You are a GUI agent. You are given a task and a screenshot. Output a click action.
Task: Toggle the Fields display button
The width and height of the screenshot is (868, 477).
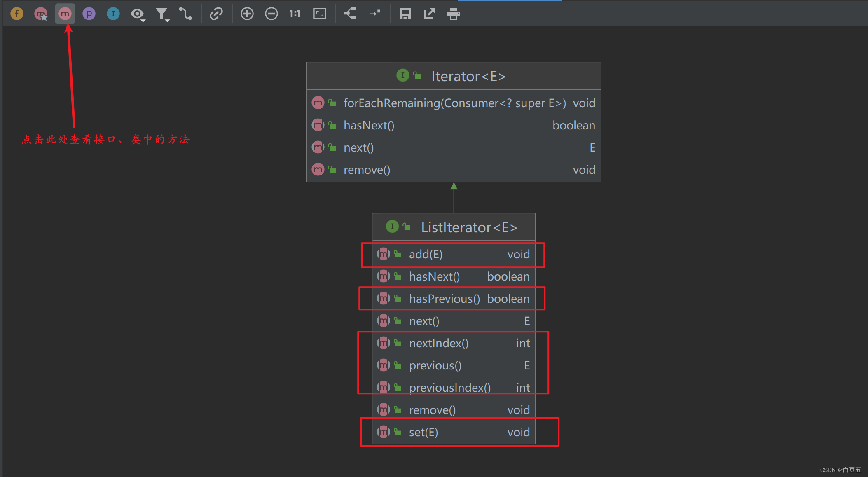click(17, 14)
